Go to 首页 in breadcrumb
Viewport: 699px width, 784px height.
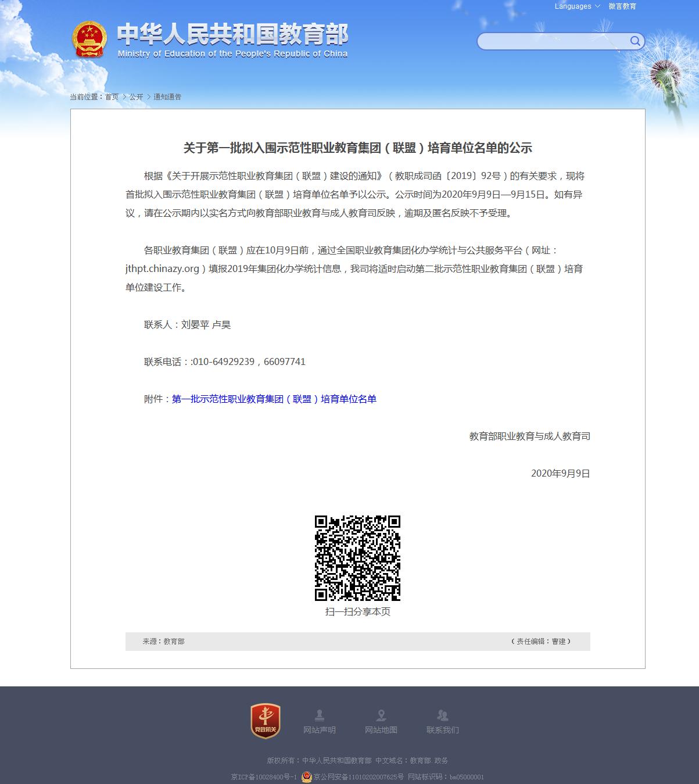[112, 97]
